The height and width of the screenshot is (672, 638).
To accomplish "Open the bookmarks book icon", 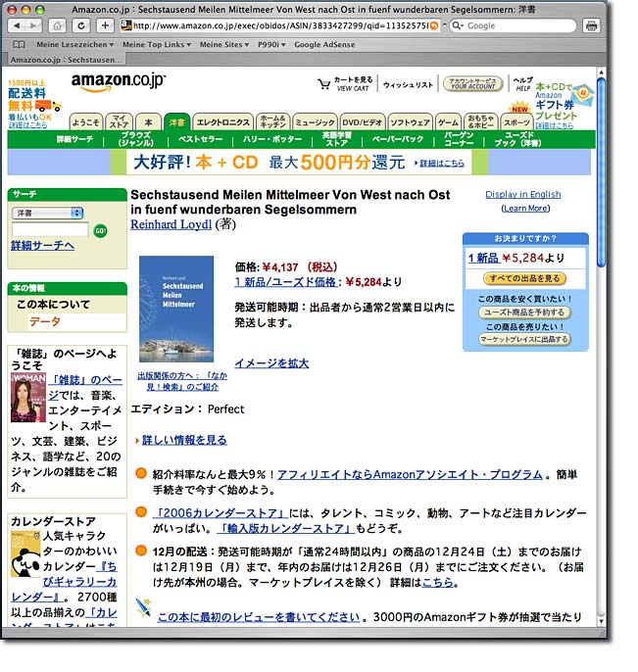I will pyautogui.click(x=19, y=44).
